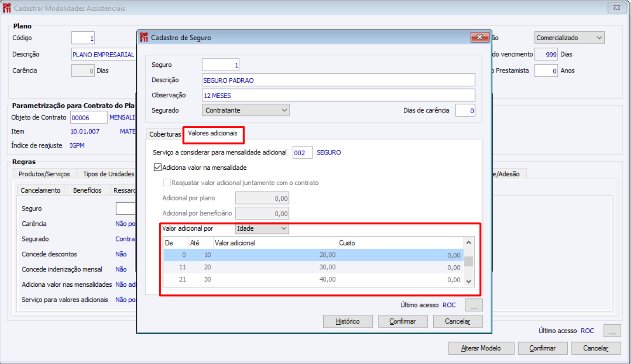Screen dimensions: 631x364
Task: Open ellipsis button beside Último acesso in Seguro dialog
Action: (474, 305)
